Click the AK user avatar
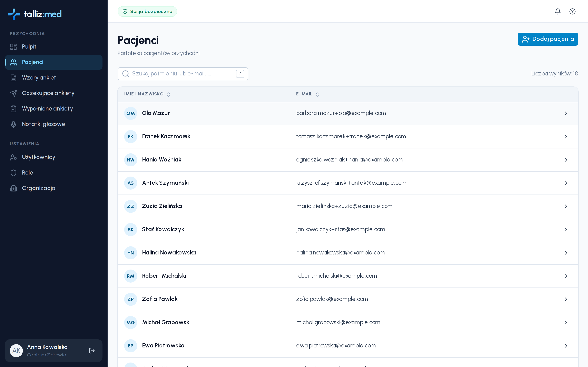 pos(16,350)
